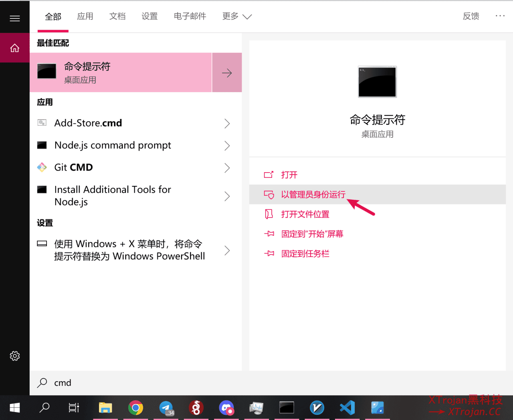Screen dimensions: 513x420
Task: Click the settings keyboard icon beside 使用 Windows
Action: (42, 243)
